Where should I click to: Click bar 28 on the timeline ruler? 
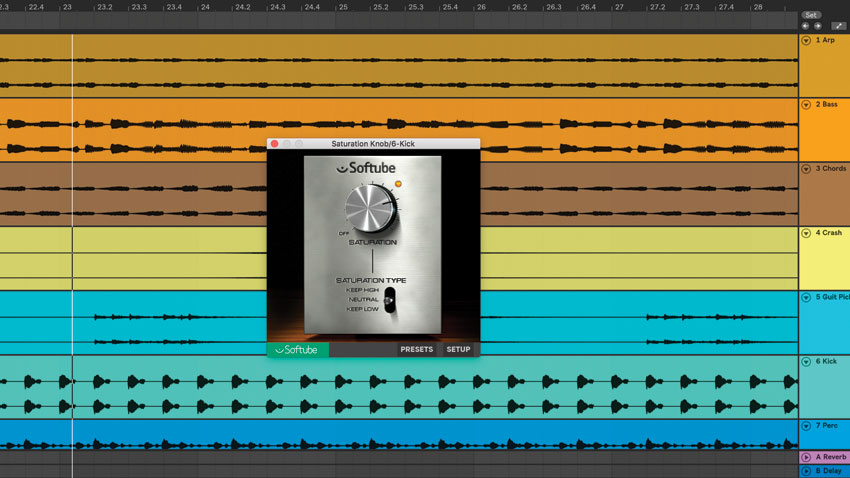[758, 7]
